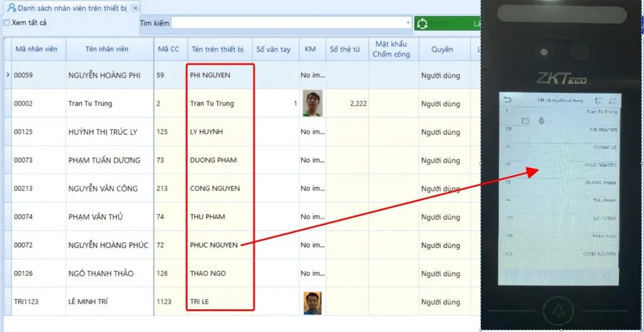This screenshot has height=332, width=644.
Task: Click Mã CC cell '1123'
Action: (171, 302)
